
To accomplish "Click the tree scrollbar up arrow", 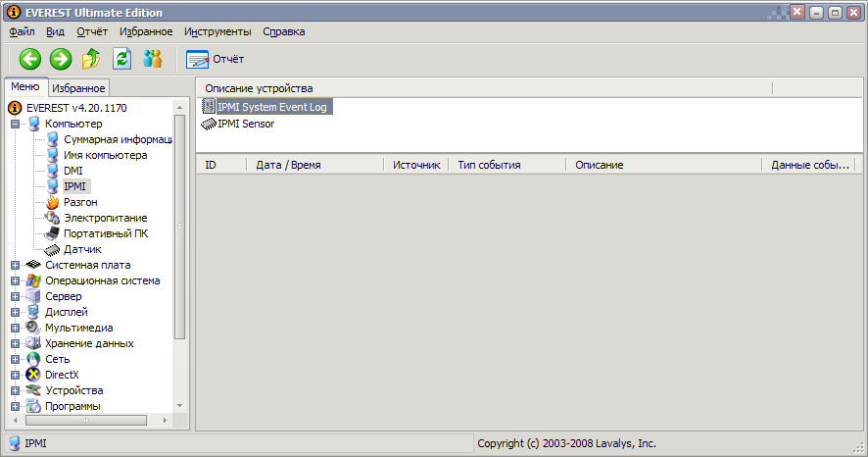I will pos(179,107).
